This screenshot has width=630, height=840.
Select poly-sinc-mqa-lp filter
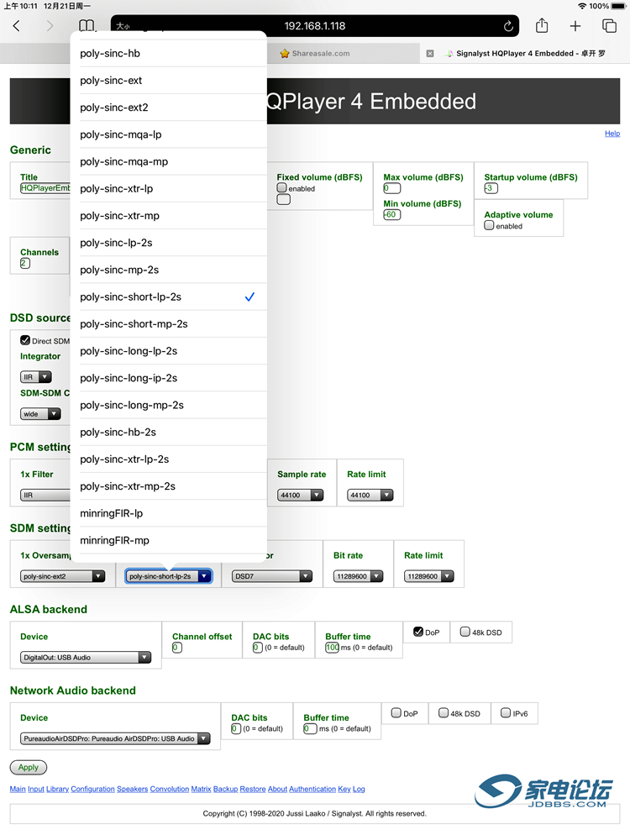click(x=168, y=134)
